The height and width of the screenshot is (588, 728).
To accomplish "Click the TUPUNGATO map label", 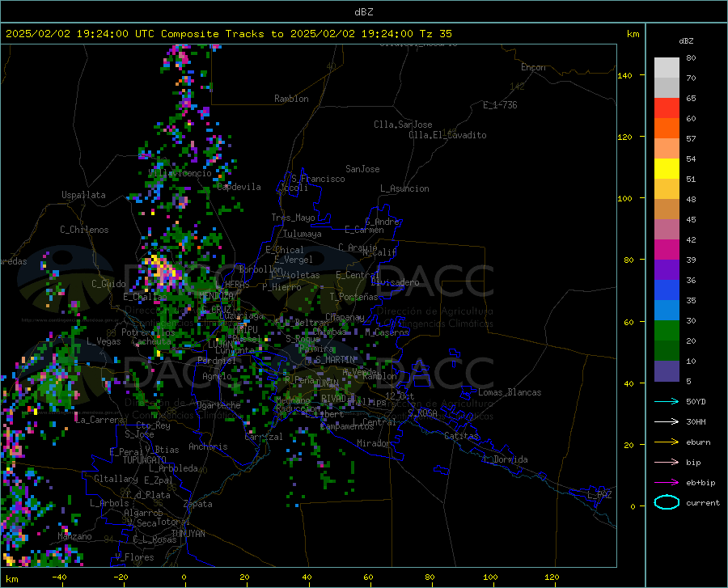I will pyautogui.click(x=145, y=460).
